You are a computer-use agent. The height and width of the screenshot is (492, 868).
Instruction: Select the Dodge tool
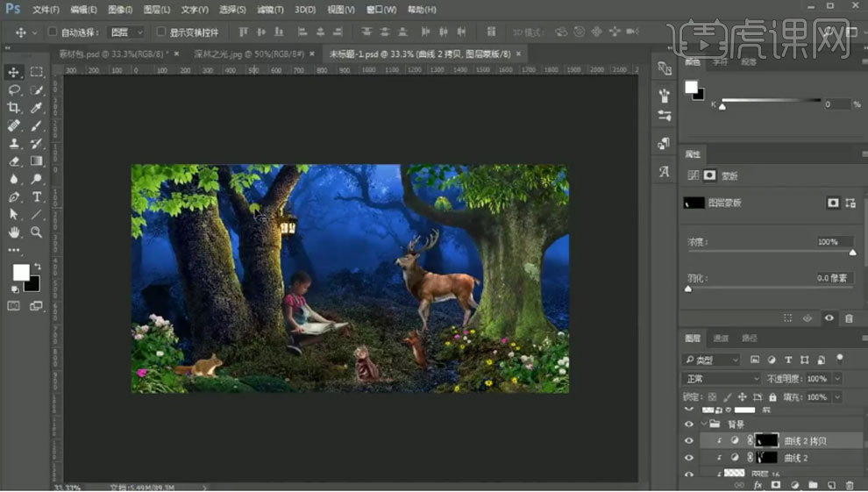tap(37, 179)
